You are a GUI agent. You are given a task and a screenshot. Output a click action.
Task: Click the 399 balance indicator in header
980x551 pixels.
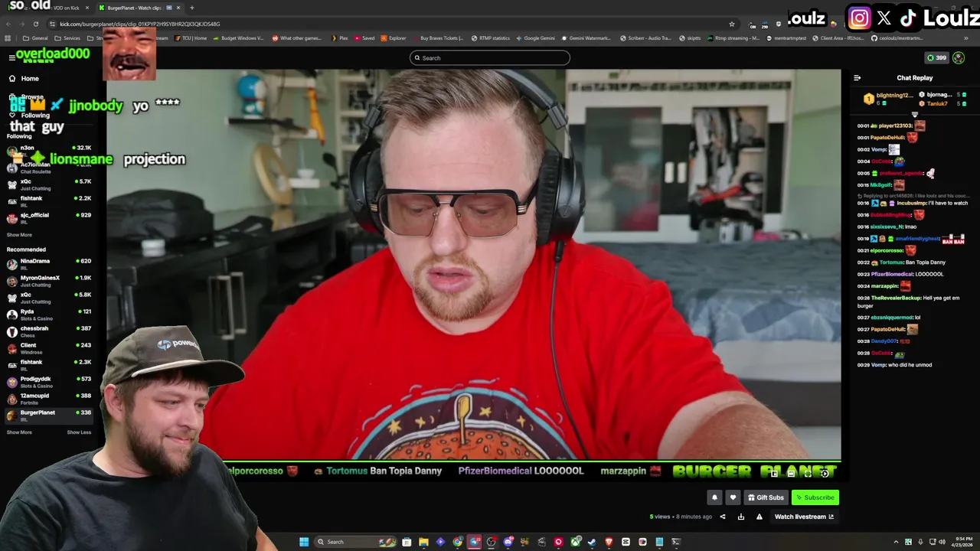click(937, 57)
